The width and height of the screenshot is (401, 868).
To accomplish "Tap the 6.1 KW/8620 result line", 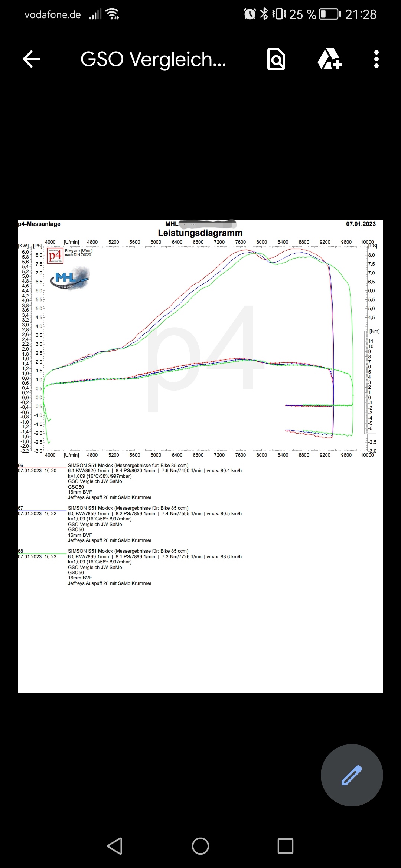I will (88, 471).
